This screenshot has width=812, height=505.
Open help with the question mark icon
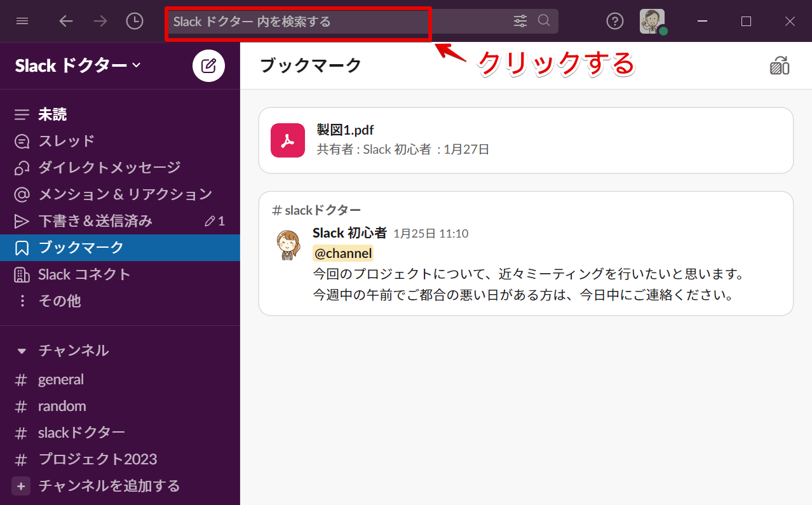[x=614, y=20]
